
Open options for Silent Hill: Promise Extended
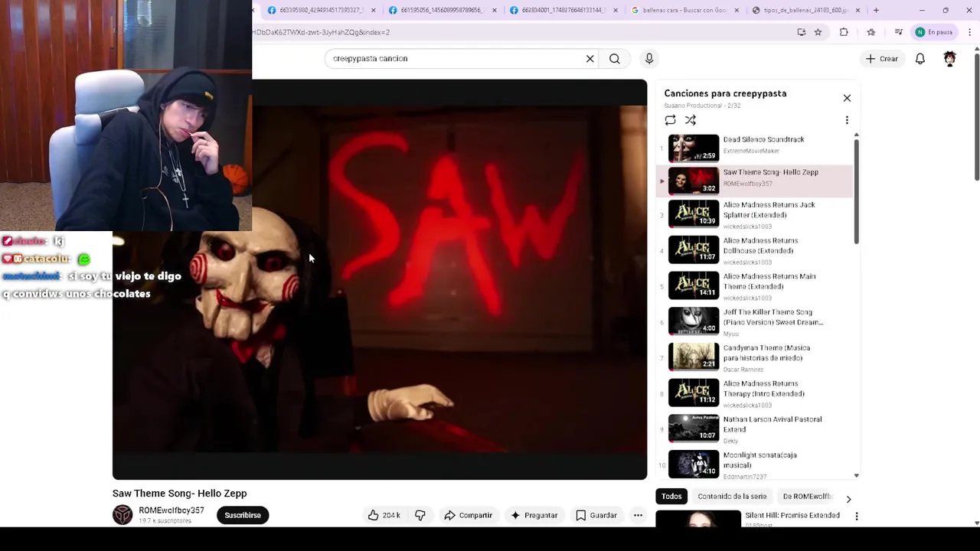857,517
